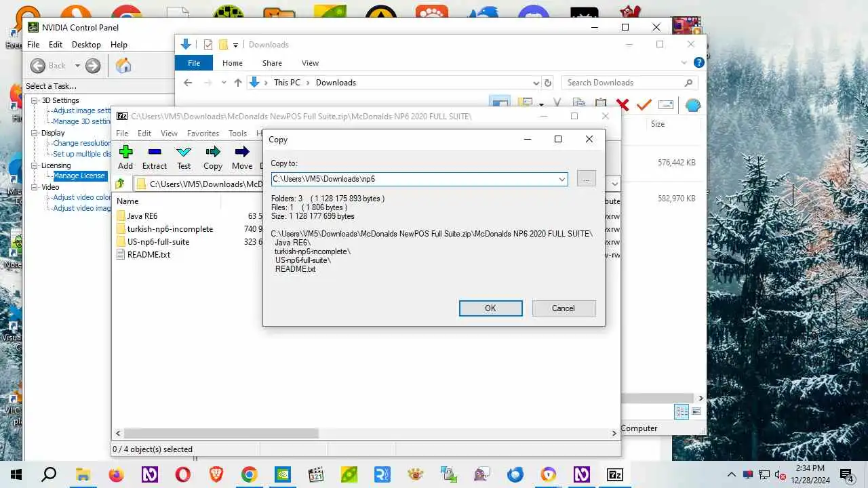Open Explorer Quick Access toolbar dropdown
The width and height of the screenshot is (868, 488).
tap(236, 45)
